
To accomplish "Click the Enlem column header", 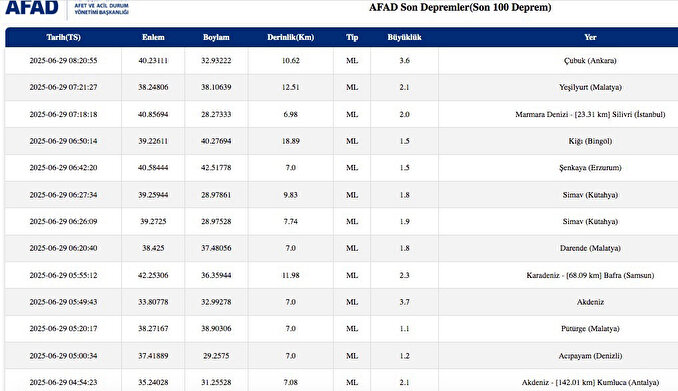I will point(153,37).
